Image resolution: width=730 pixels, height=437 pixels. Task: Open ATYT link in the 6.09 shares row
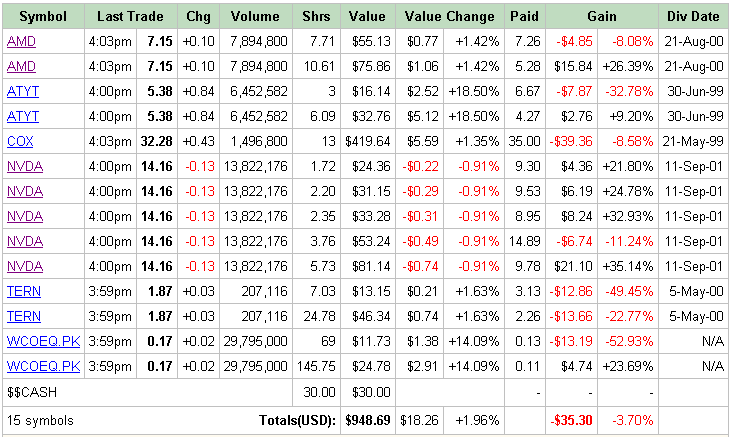click(x=23, y=116)
